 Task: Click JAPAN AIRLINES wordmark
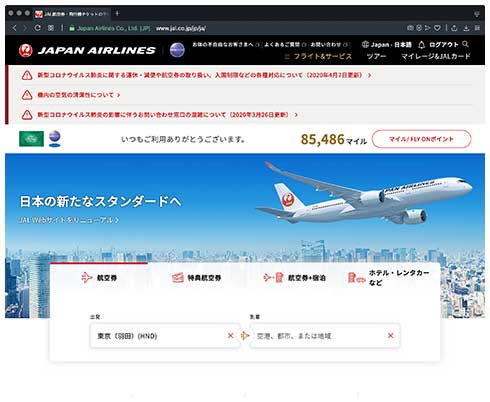pyautogui.click(x=97, y=50)
